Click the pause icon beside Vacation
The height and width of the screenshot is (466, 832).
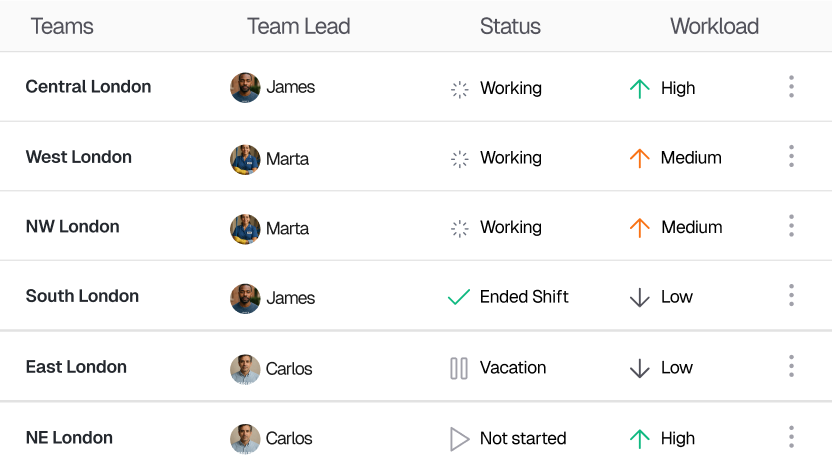(x=459, y=368)
